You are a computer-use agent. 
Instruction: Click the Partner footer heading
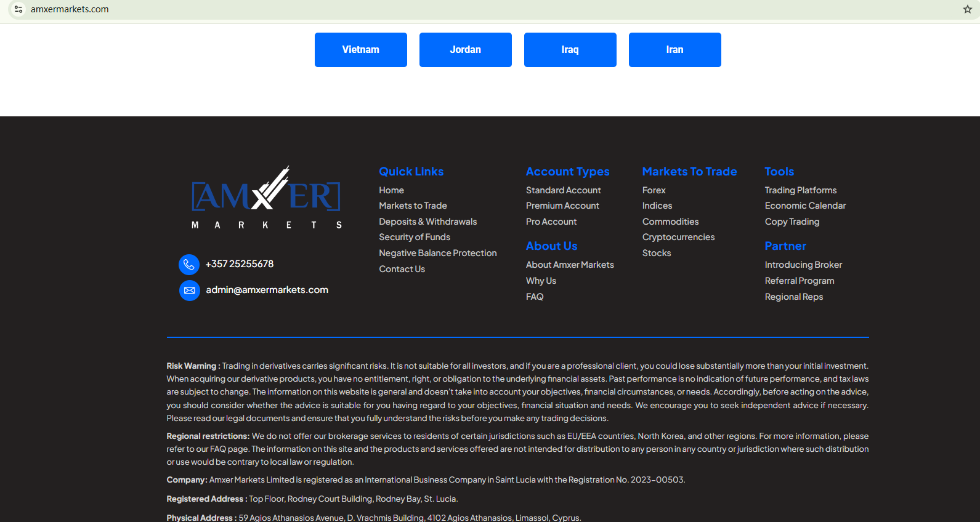785,246
